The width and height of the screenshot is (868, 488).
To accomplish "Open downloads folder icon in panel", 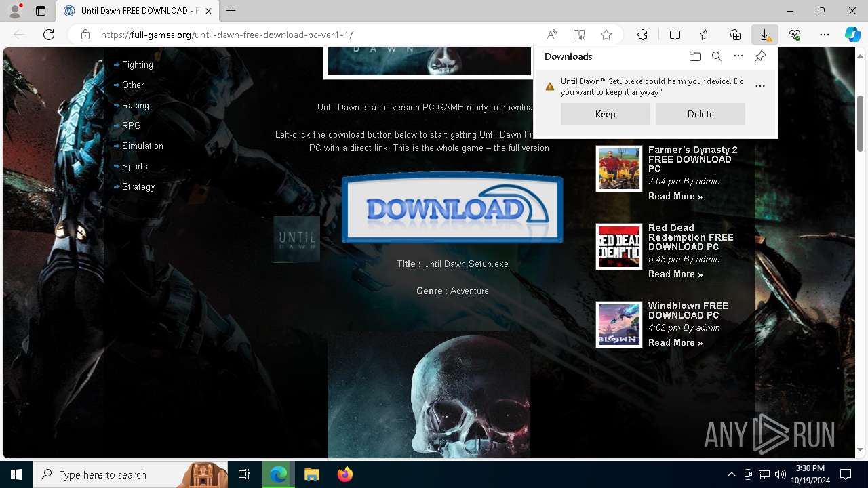I will (x=694, y=56).
